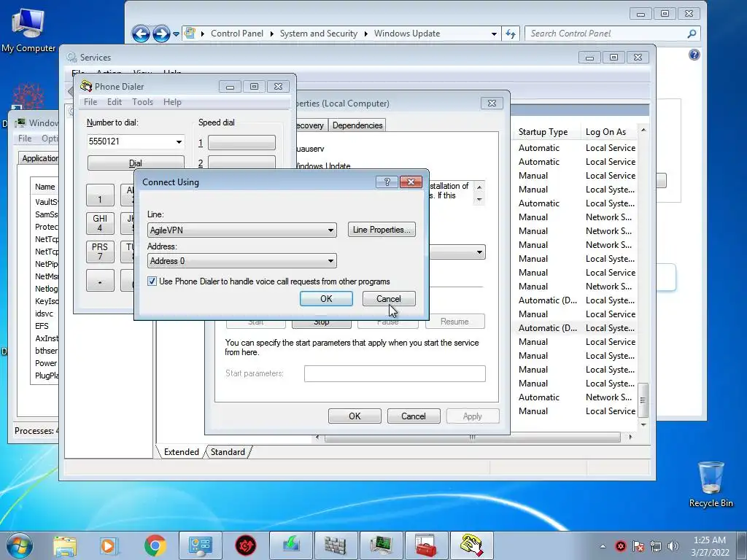Click OK in service Properties dialog
The height and width of the screenshot is (560, 747).
coord(355,416)
